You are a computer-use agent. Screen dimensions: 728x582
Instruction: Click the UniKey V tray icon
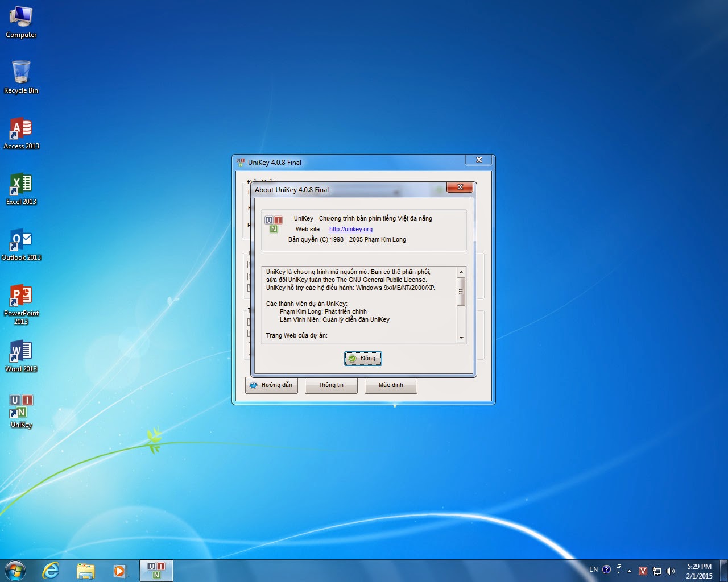643,571
